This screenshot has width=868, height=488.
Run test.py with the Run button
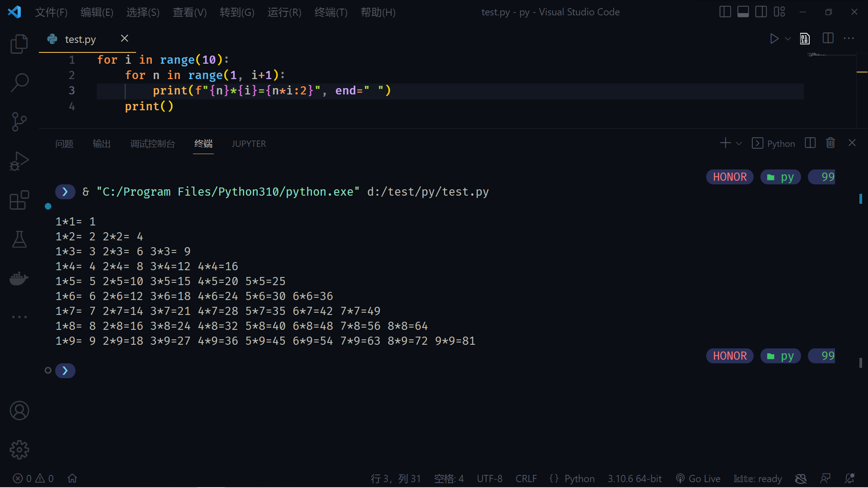(x=774, y=38)
